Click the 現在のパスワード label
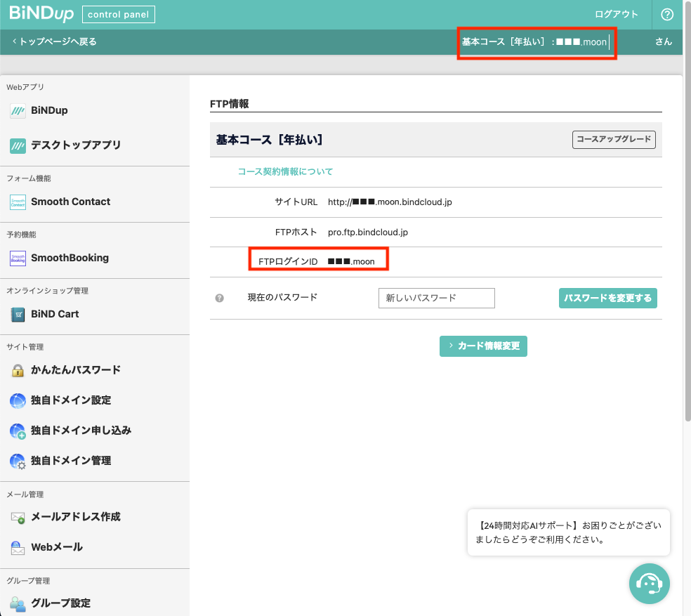This screenshot has height=616, width=691. point(282,298)
